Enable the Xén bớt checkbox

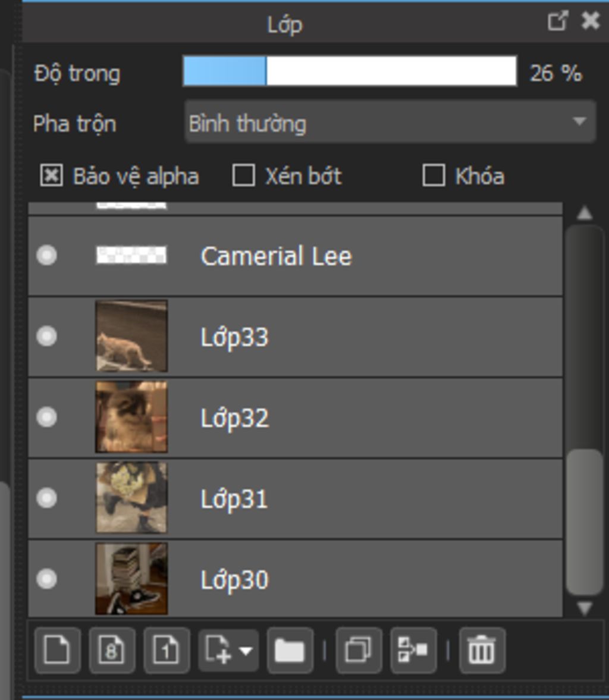(243, 176)
